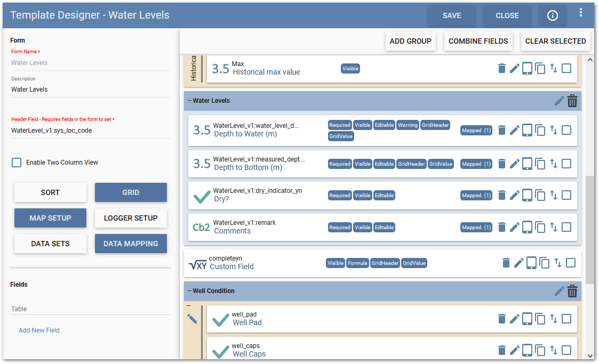Select the Depth to Bottom field checkbox

tap(566, 164)
